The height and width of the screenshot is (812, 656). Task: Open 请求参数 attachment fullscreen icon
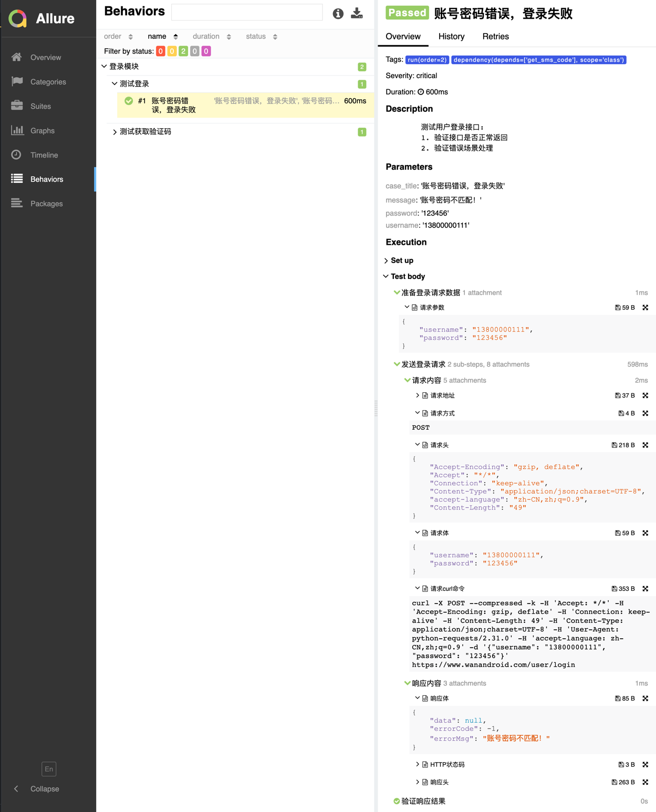pyautogui.click(x=645, y=308)
